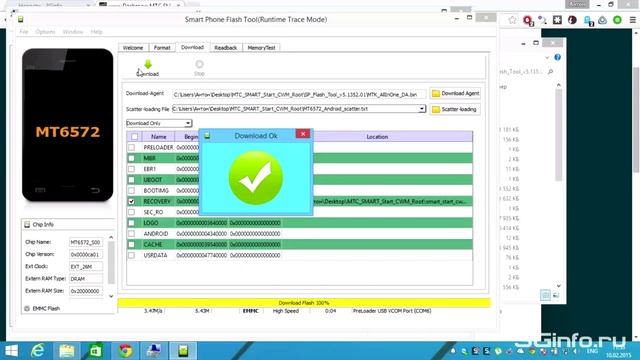Click the Flash Tool taskbar icon
The image size is (640, 360).
[x=183, y=351]
